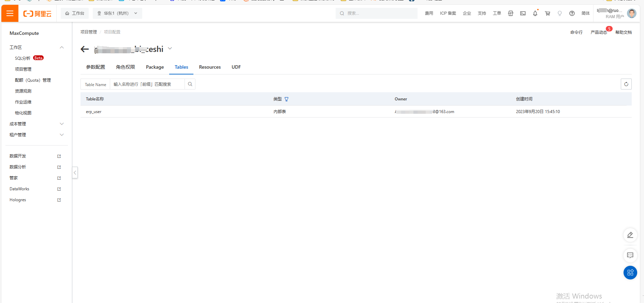Open 帮助文档 link

pos(624,32)
